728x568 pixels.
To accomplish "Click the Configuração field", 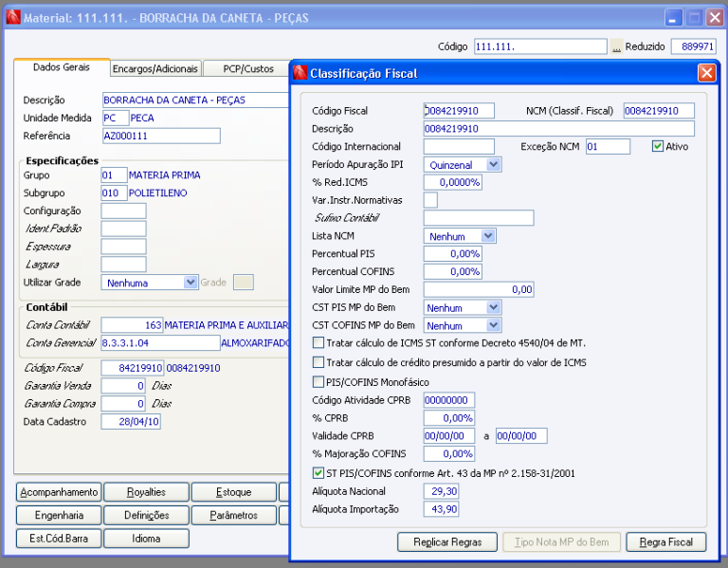I will [123, 211].
